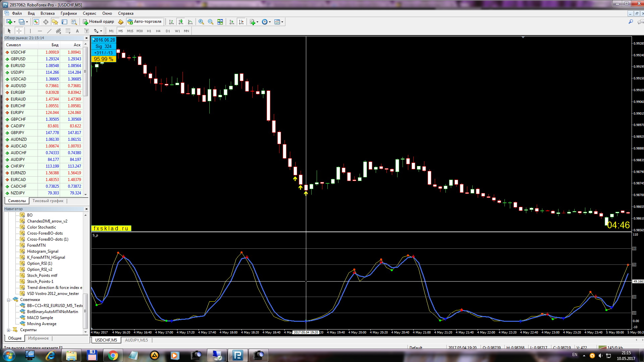Open new chart dropdown arrow
The height and width of the screenshot is (362, 644).
14,22
